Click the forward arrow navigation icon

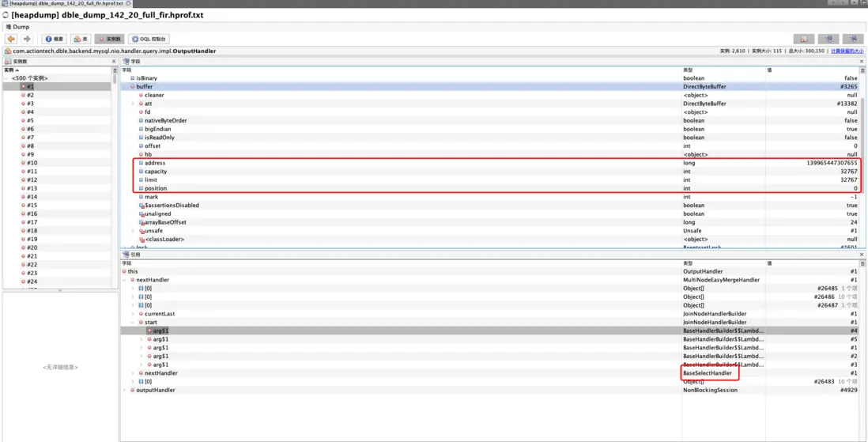point(27,39)
